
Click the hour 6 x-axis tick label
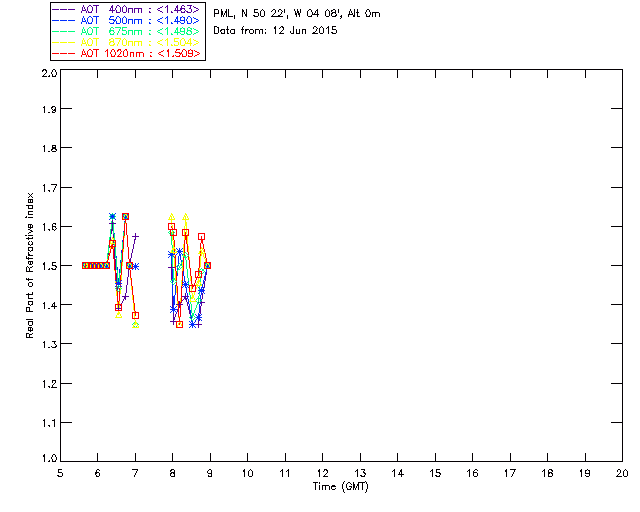pyautogui.click(x=98, y=473)
